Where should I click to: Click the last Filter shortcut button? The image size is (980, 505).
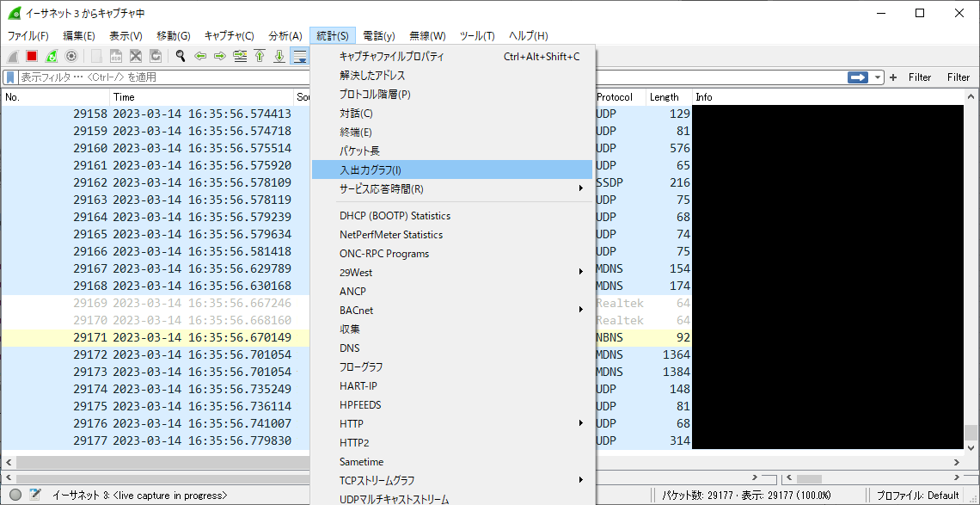[x=959, y=77]
